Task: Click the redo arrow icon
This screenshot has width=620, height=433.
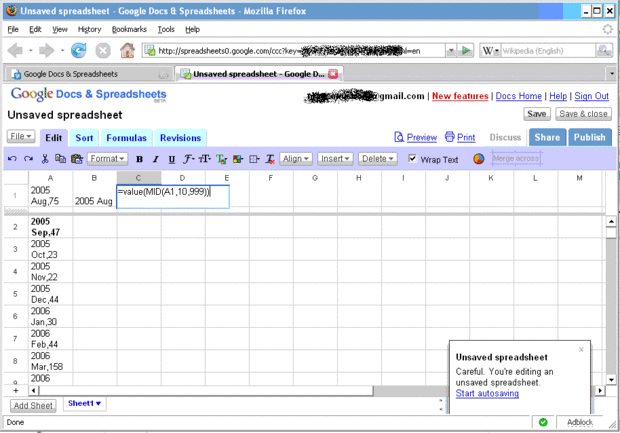Action: 28,159
